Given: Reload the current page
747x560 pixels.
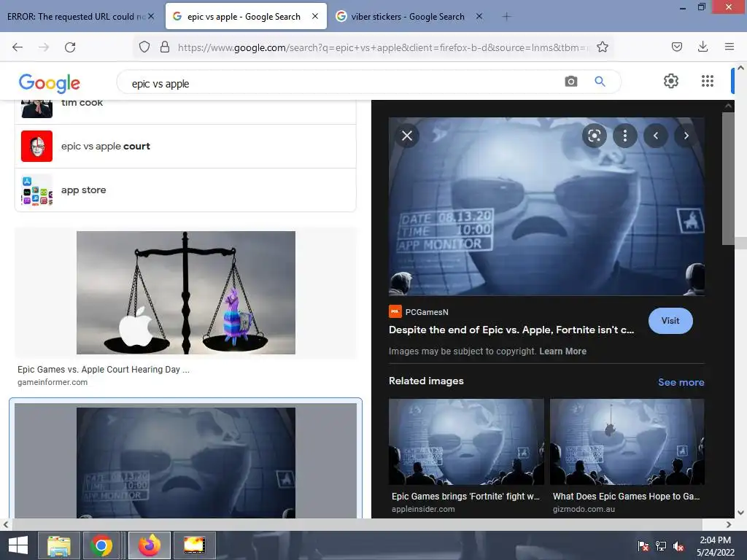Looking at the screenshot, I should click(x=70, y=47).
